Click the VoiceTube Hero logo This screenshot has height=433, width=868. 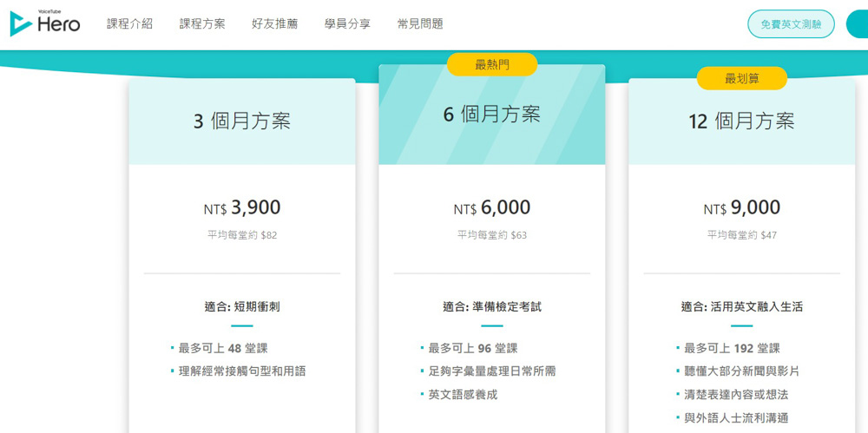45,23
